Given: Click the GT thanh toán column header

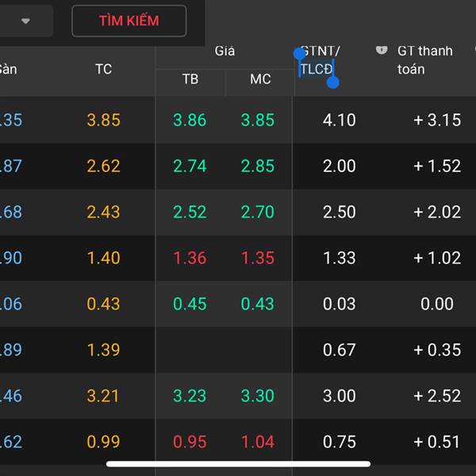Looking at the screenshot, I should point(424,59).
